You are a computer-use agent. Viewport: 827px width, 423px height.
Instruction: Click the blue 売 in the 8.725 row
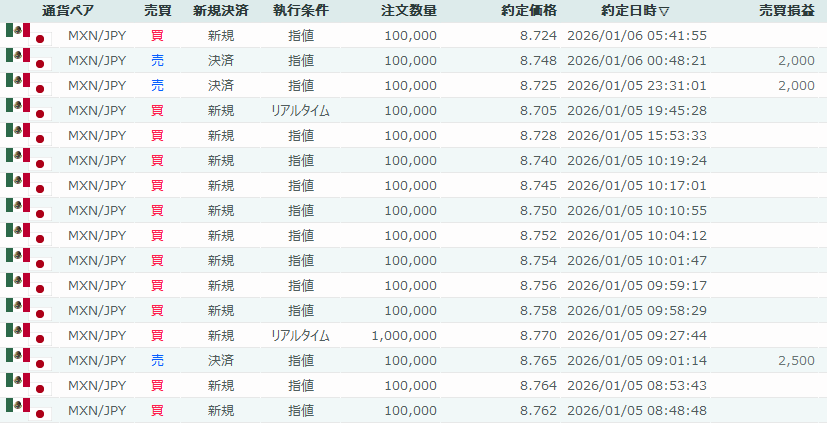pyautogui.click(x=157, y=85)
